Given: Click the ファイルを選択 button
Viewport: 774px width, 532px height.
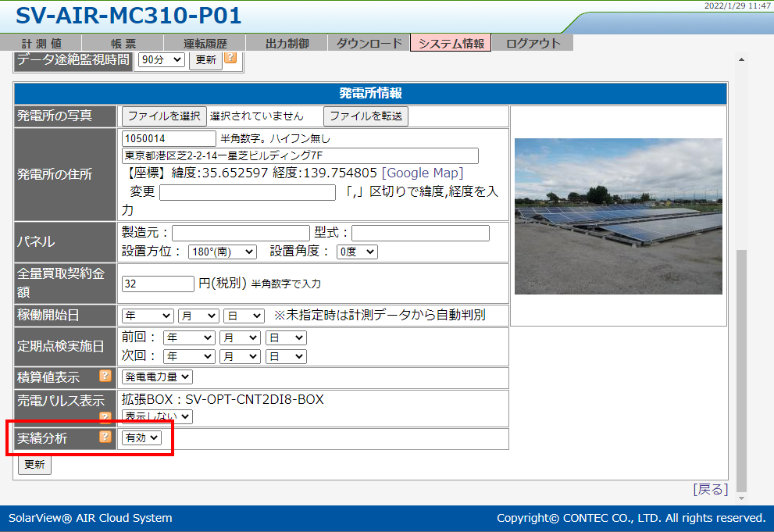Looking at the screenshot, I should (x=164, y=116).
